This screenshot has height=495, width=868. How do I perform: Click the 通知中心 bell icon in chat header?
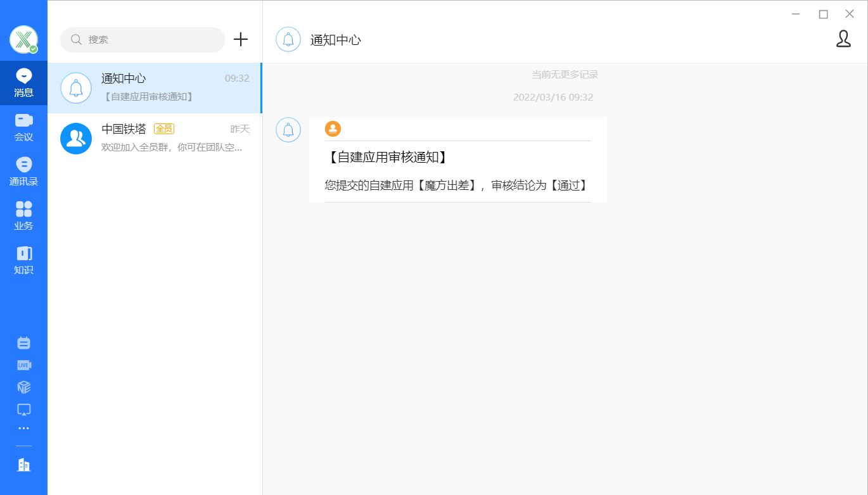click(x=288, y=39)
